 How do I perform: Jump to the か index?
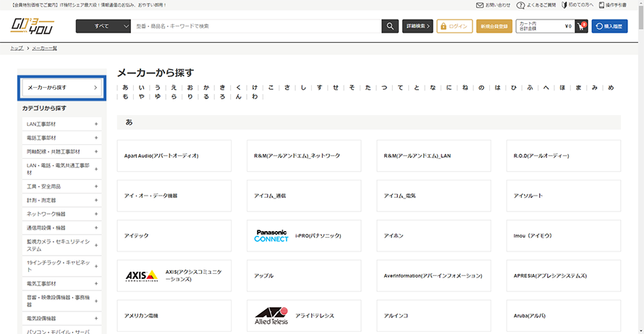coord(206,88)
